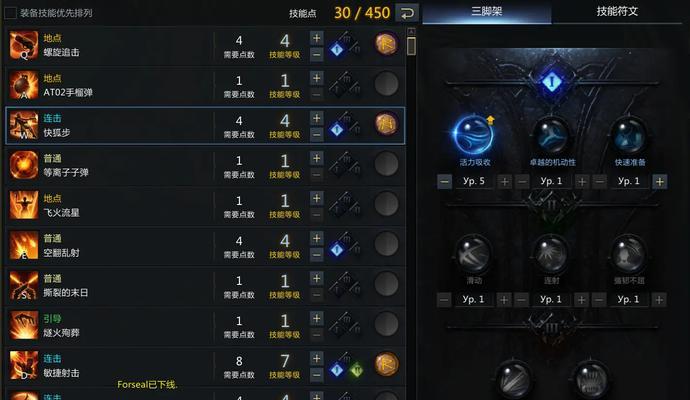This screenshot has height=400, width=690.
Task: Select the AT02手榴弹 grenade skill icon
Action: click(x=24, y=85)
